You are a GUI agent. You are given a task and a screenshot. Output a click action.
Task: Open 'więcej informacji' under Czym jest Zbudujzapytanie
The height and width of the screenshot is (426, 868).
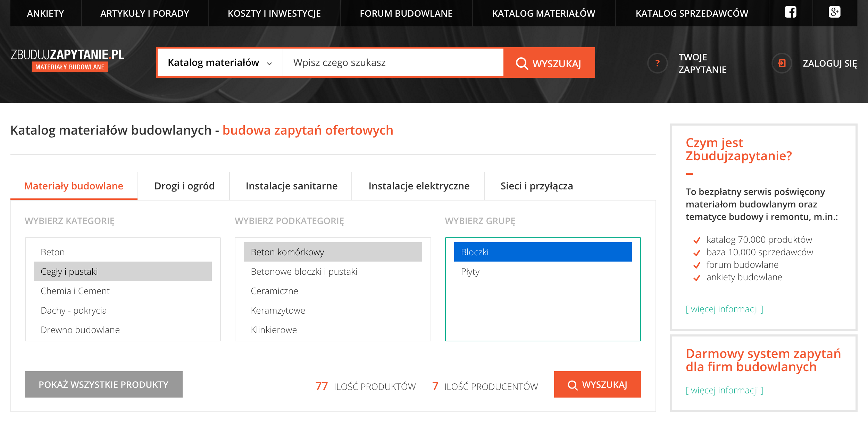(725, 309)
